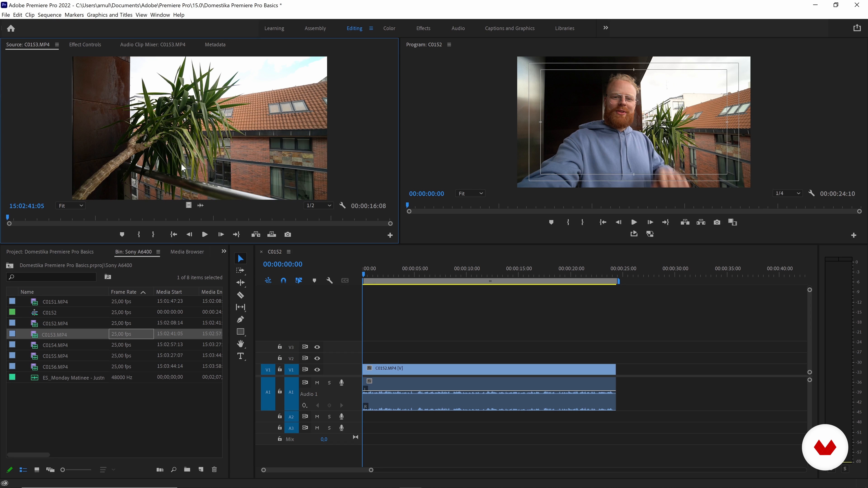Click Extract button in Program monitor
Image resolution: width=868 pixels, height=488 pixels.
701,222
